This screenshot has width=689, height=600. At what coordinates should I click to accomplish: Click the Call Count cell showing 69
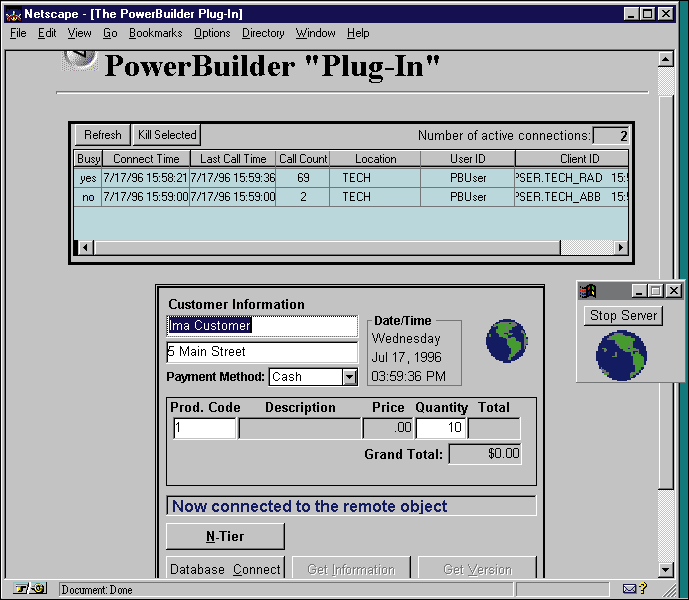303,178
